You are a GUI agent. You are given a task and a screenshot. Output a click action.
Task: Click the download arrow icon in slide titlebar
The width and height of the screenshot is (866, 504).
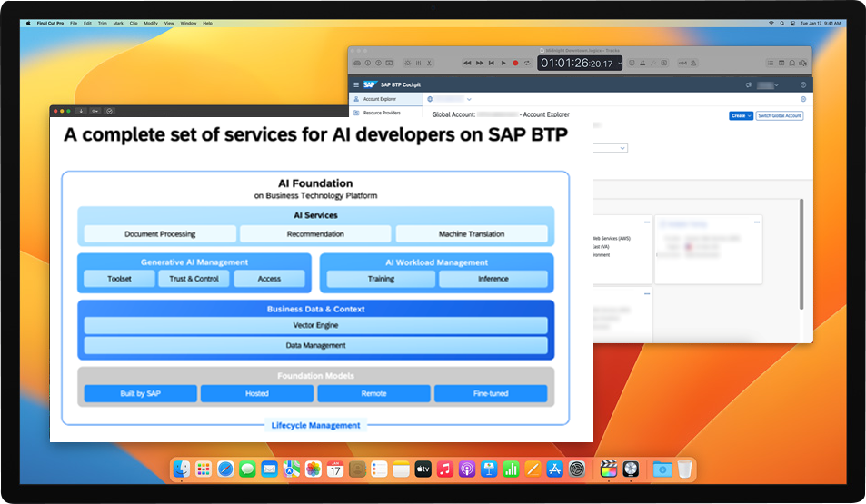pyautogui.click(x=82, y=111)
